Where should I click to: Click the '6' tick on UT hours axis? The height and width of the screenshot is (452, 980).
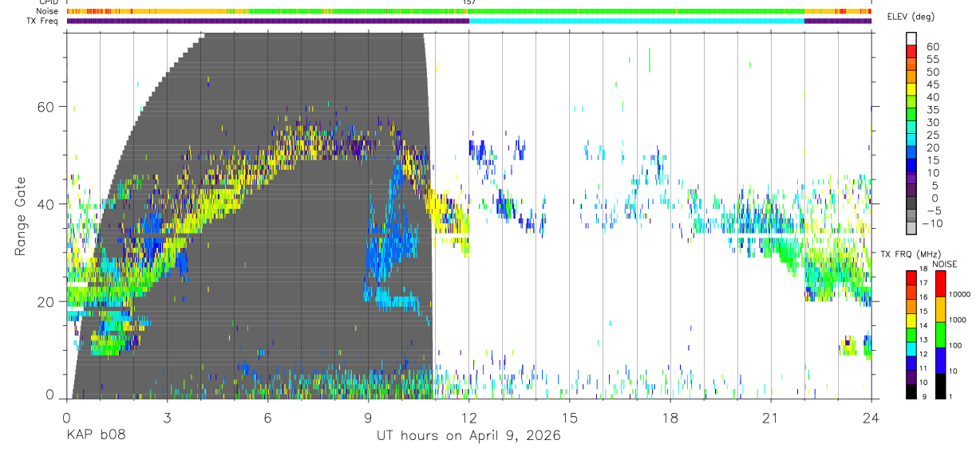point(267,417)
